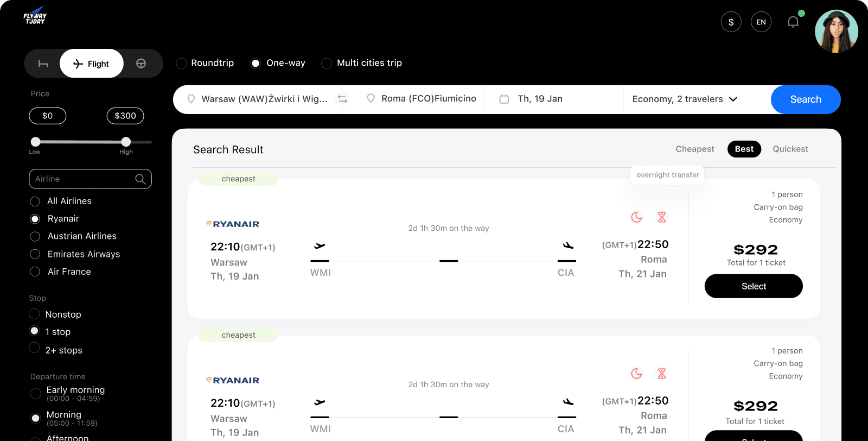Select the first $292 Ryanair flight
868x441 pixels.
[753, 286]
